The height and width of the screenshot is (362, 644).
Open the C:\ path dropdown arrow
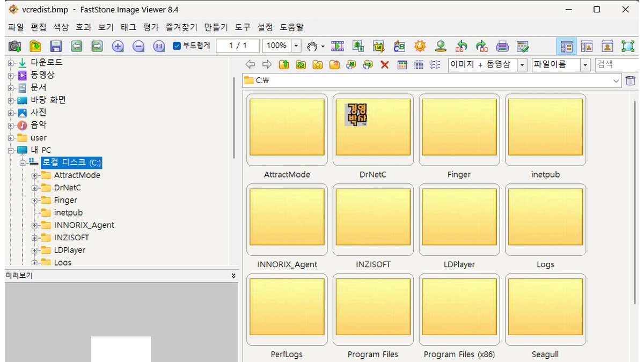point(616,81)
